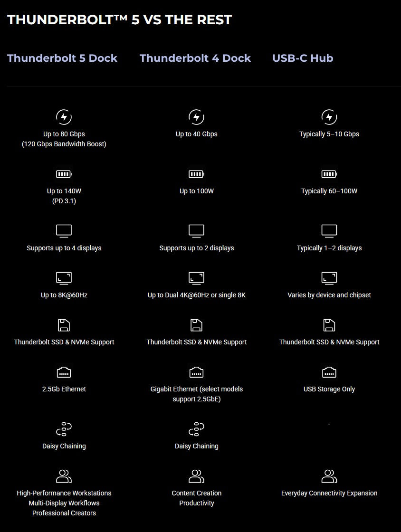
Task: Select the battery icon above Typically 60–100W
Action: [x=329, y=174]
